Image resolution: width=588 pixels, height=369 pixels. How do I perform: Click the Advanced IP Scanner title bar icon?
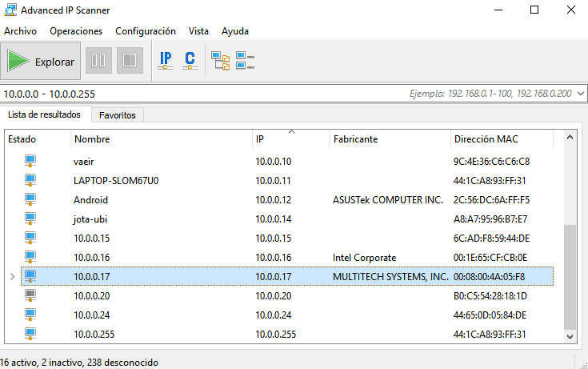tap(10, 10)
